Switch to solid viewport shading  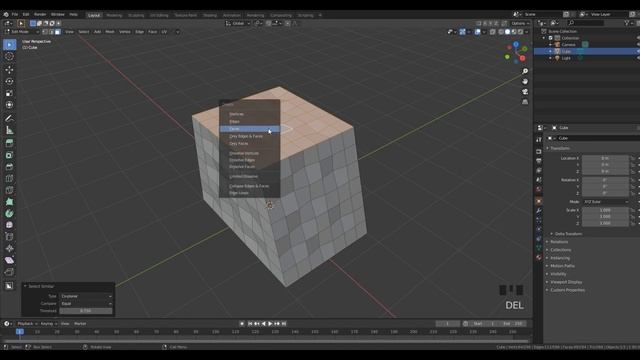click(507, 32)
